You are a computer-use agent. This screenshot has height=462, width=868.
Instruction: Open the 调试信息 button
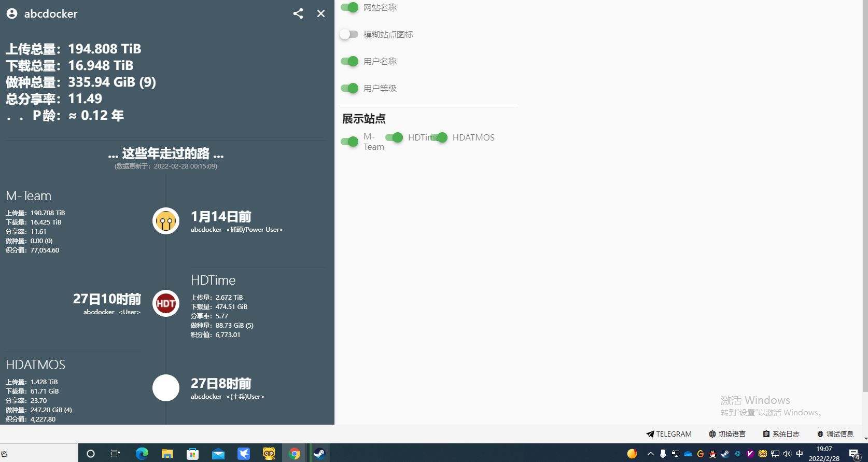835,434
